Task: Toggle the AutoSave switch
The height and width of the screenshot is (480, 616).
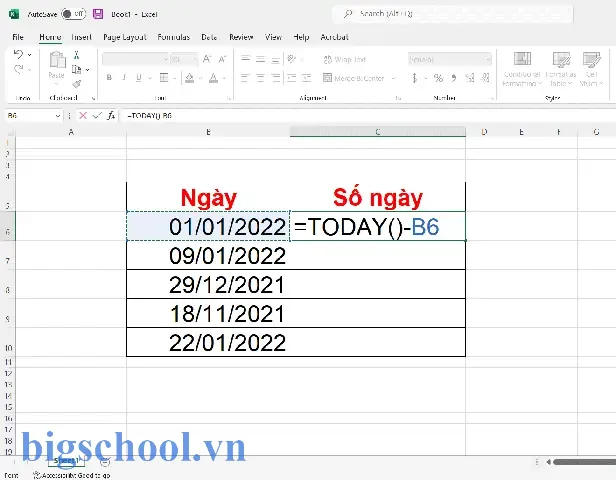Action: tap(73, 14)
